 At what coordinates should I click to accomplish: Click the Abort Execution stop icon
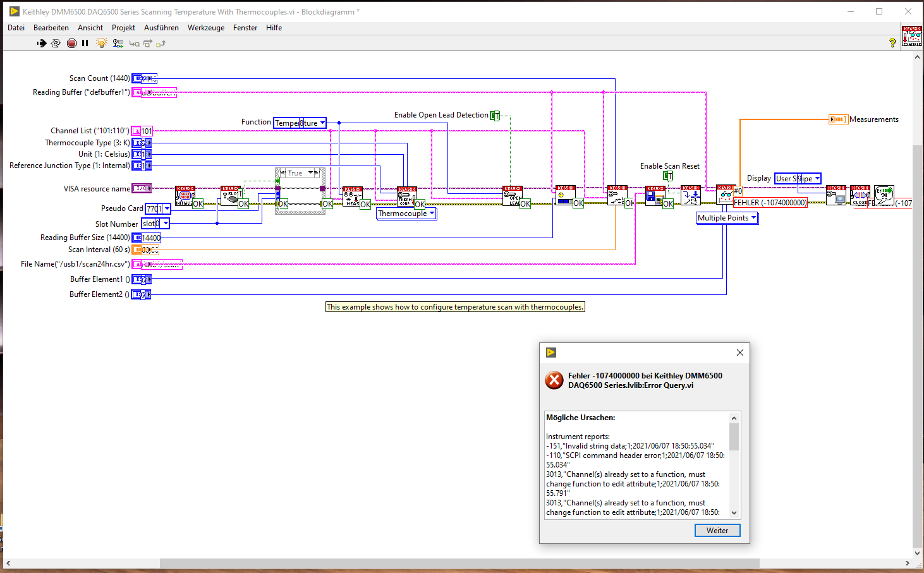71,43
